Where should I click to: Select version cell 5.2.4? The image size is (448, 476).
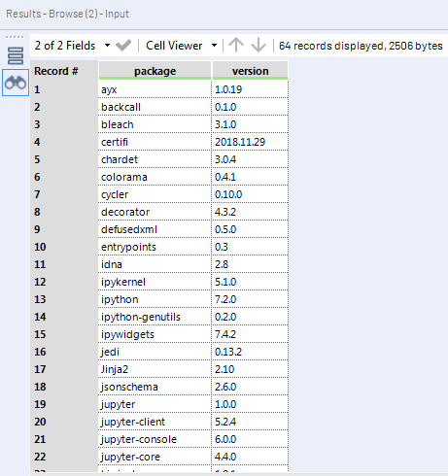pyautogui.click(x=250, y=422)
